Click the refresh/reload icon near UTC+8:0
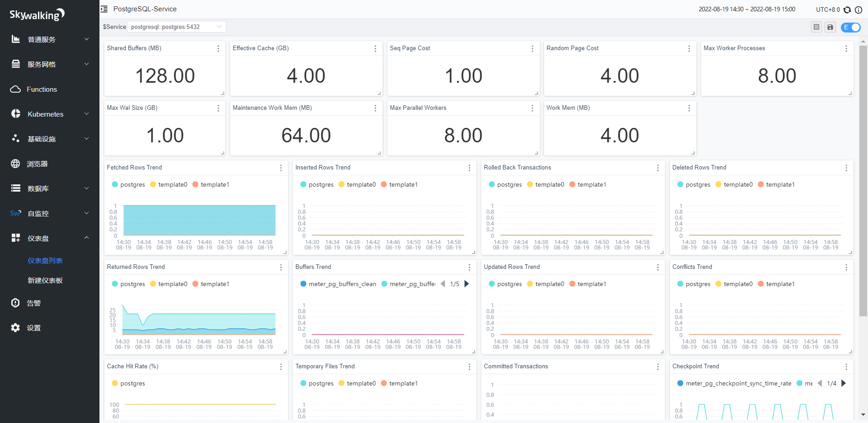 point(847,9)
